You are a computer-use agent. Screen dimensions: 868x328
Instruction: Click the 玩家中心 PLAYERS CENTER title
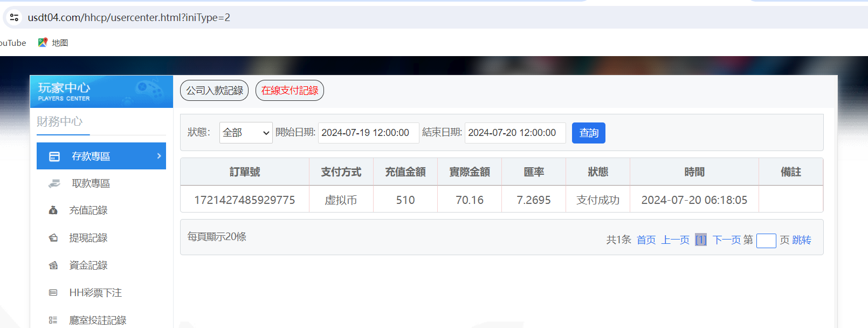coord(64,91)
